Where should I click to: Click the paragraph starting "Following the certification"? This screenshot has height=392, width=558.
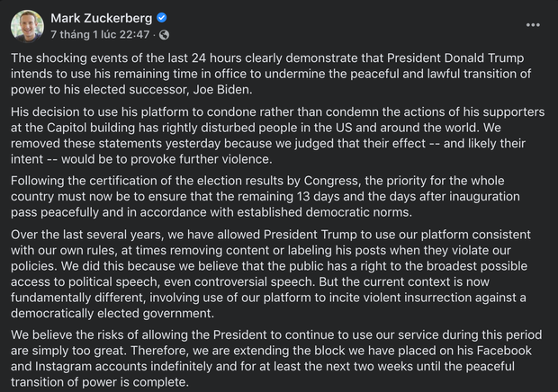270,195
